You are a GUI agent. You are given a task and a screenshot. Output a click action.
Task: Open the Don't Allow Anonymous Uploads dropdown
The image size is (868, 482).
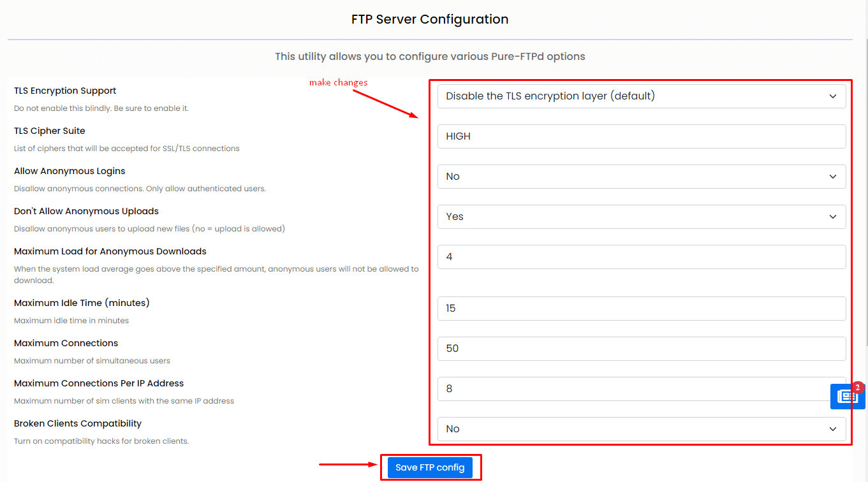point(642,217)
